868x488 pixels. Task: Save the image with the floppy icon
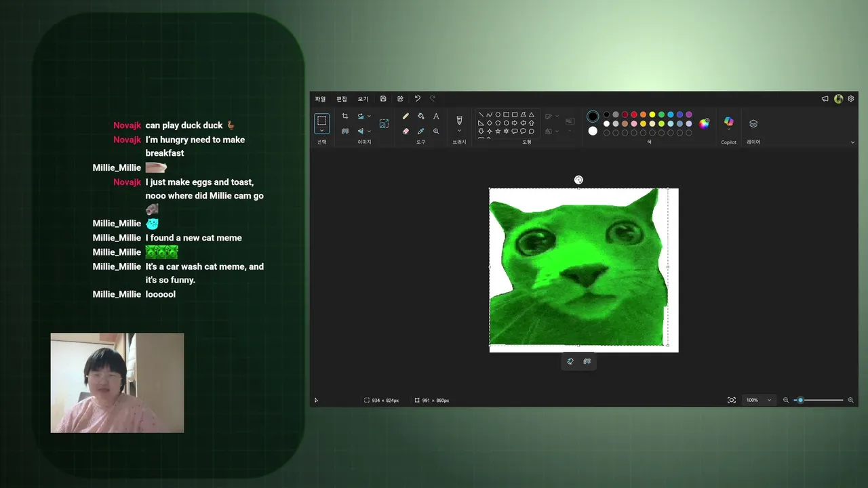[x=383, y=99]
